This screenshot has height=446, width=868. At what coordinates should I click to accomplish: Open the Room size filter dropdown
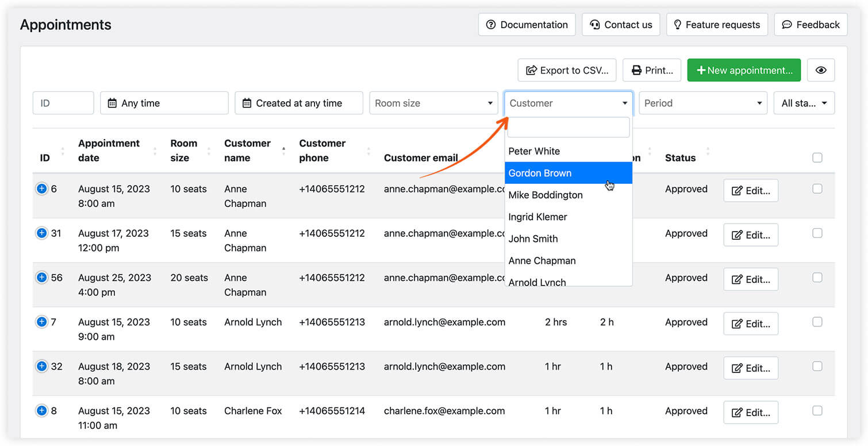[433, 103]
